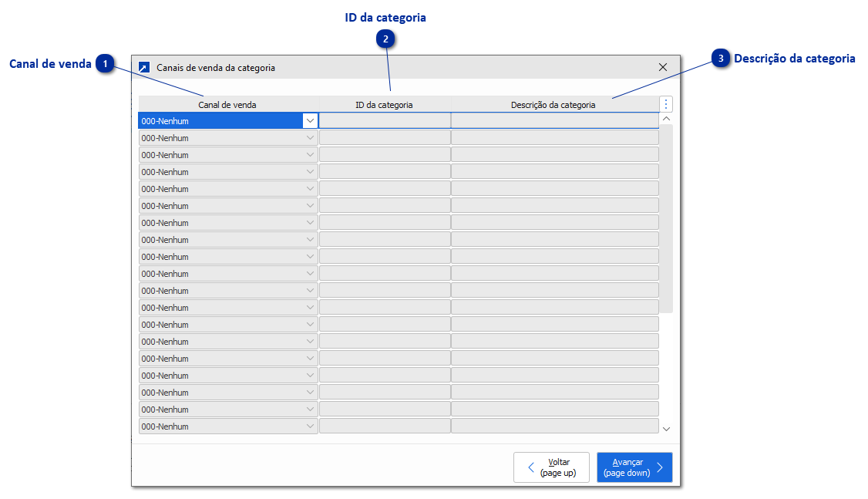Open the first row Canal de venda dropdown
This screenshot has width=868, height=499.
coord(310,120)
